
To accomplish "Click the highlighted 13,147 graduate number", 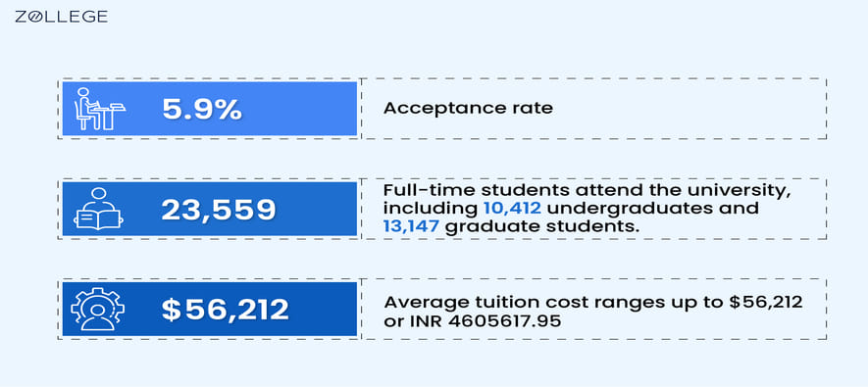I will point(411,226).
